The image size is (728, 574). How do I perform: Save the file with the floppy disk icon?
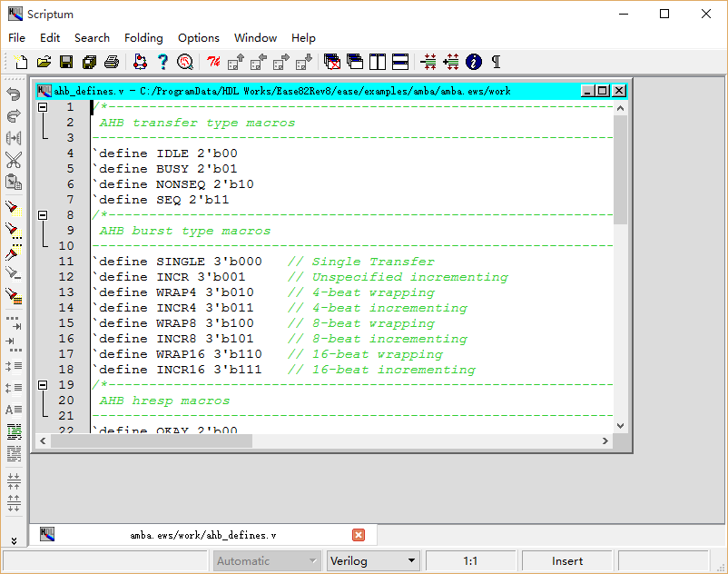click(65, 62)
